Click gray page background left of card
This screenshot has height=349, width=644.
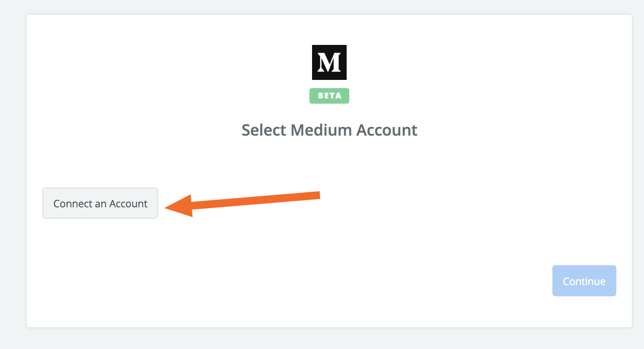(x=13, y=173)
